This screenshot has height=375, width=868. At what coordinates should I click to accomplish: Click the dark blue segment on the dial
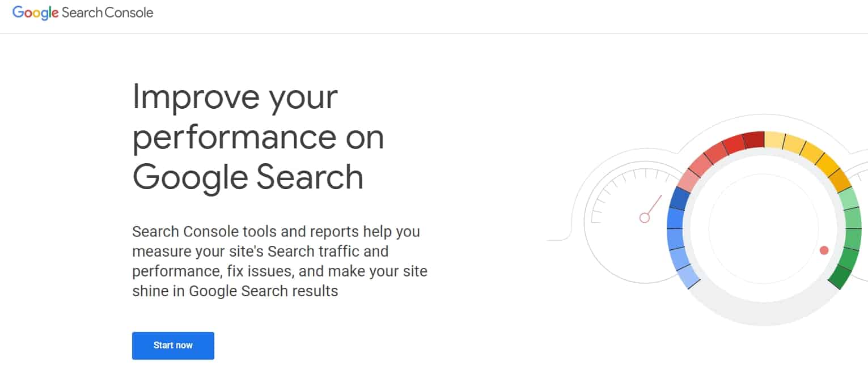pyautogui.click(x=680, y=198)
